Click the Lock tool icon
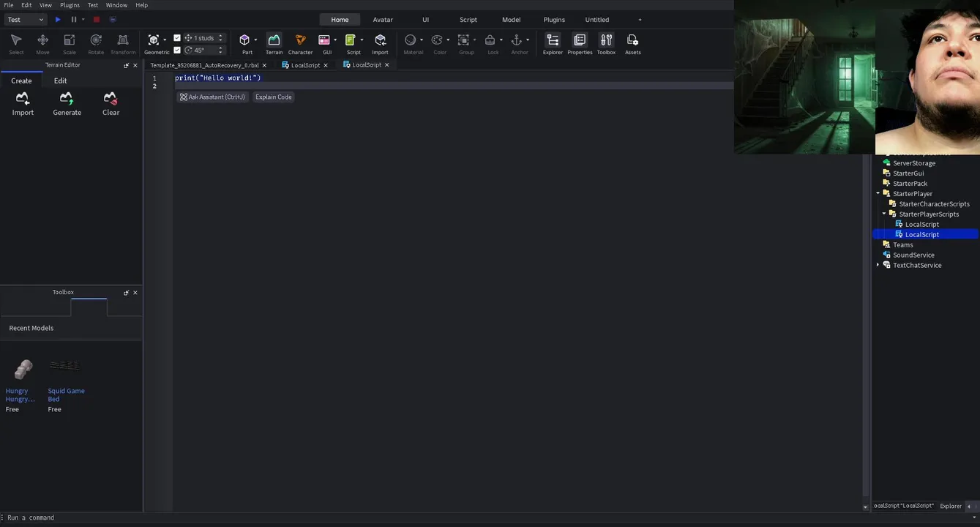Viewport: 980px width, 527px height. [490, 40]
